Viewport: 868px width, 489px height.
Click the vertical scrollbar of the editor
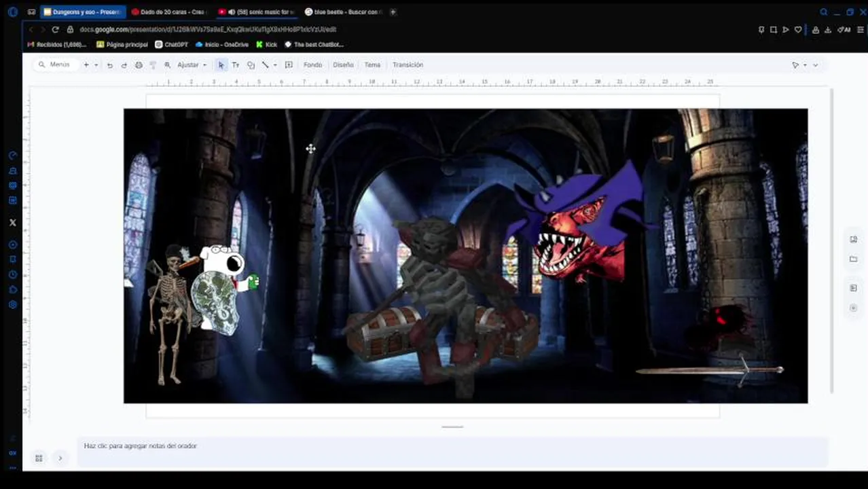(831, 241)
